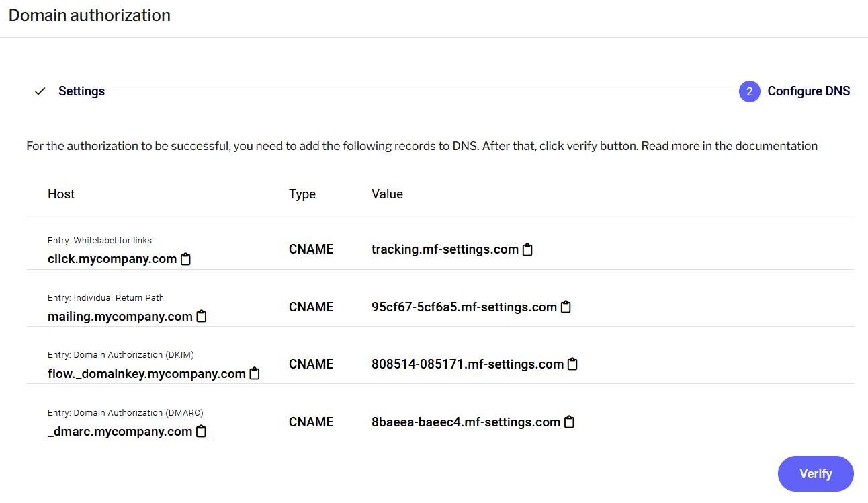Screen dimensions: 868x503
Task: Select the Configure DNS step
Action: 808,91
